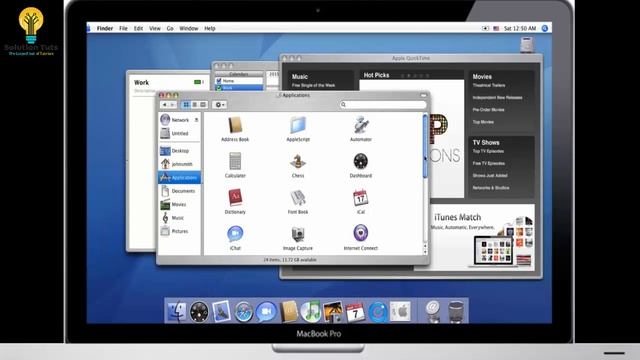The image size is (640, 360).
Task: Switch Finder window to list view
Action: point(195,105)
